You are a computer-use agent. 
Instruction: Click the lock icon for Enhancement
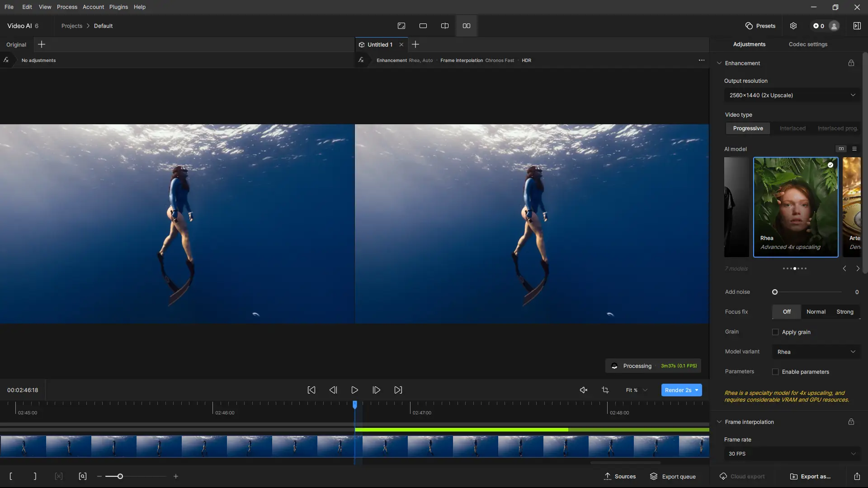tap(851, 63)
